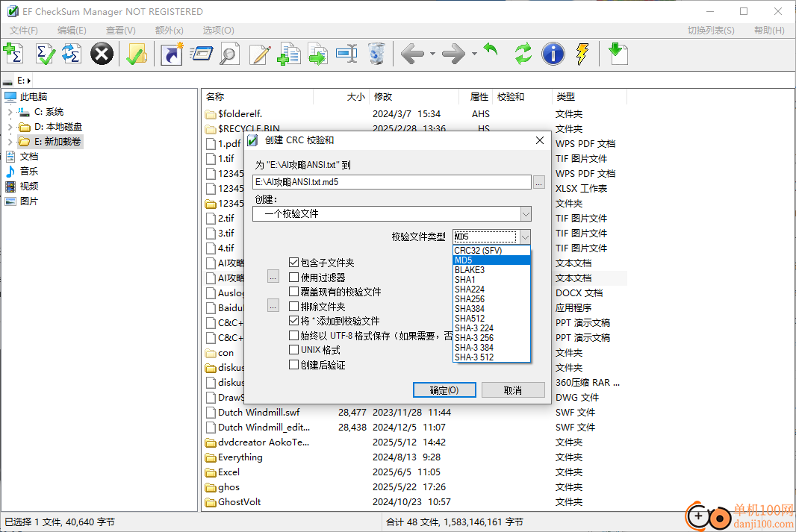
Task: Select 音乐 in the folder tree
Action: point(29,172)
